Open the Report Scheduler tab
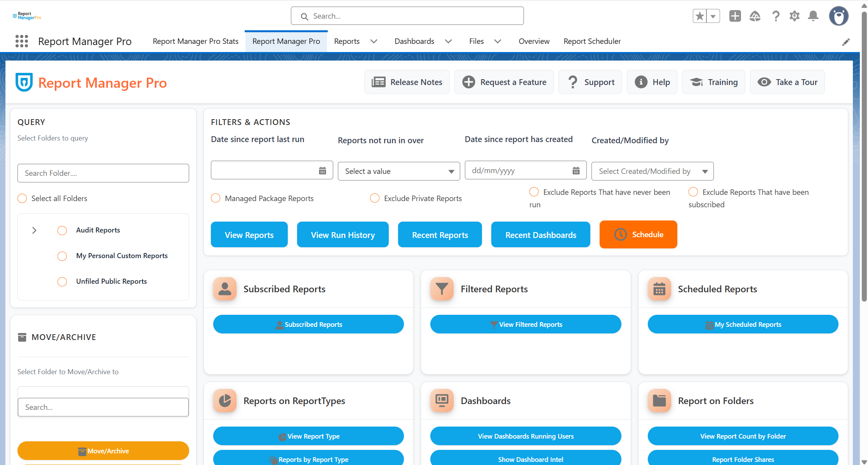 [x=592, y=41]
